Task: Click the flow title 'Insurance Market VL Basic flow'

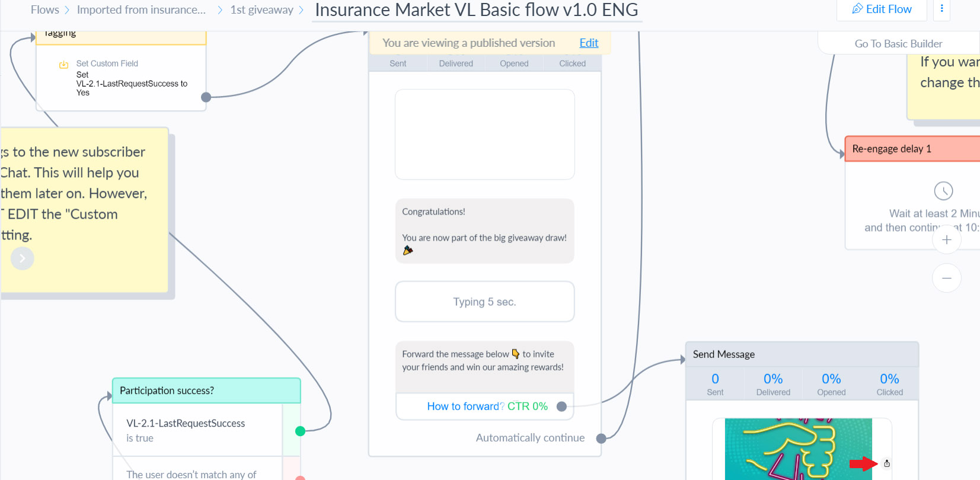Action: coord(477,10)
